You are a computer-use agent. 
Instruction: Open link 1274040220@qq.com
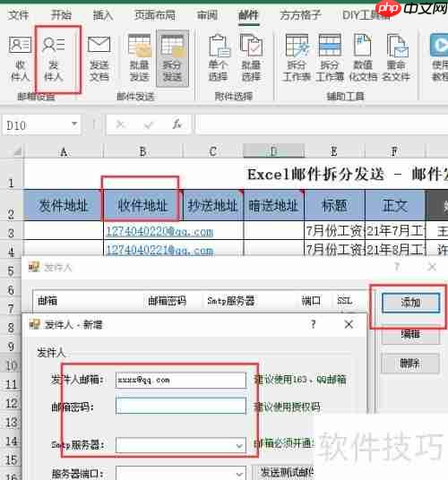[x=159, y=232]
